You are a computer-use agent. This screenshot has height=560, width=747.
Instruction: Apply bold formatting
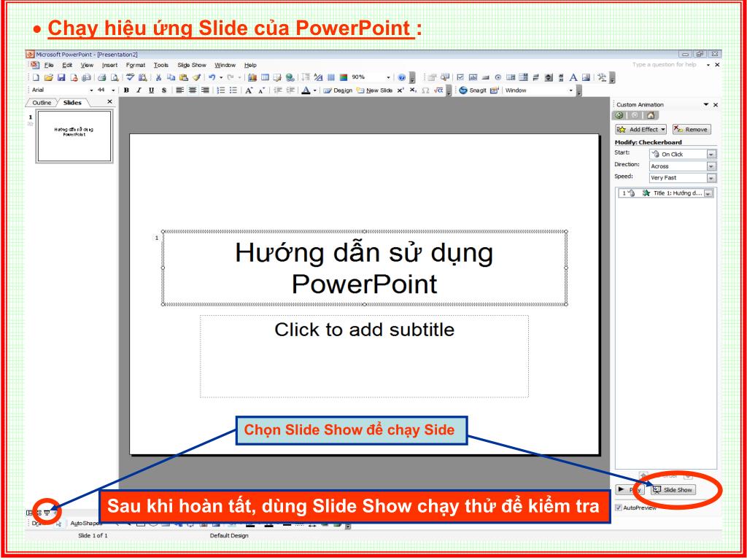click(x=126, y=90)
